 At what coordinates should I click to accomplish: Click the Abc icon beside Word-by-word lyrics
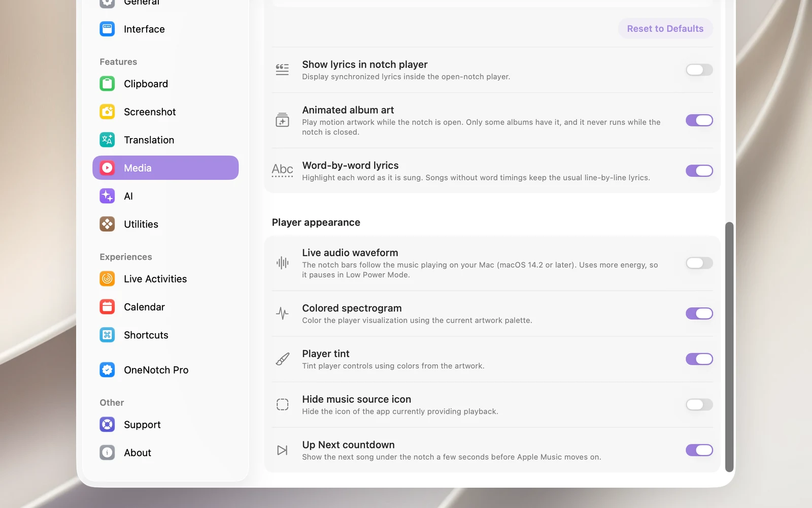click(x=282, y=170)
